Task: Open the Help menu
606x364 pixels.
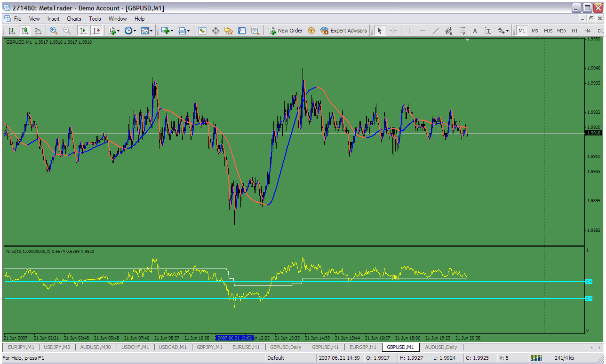Action: coord(140,19)
